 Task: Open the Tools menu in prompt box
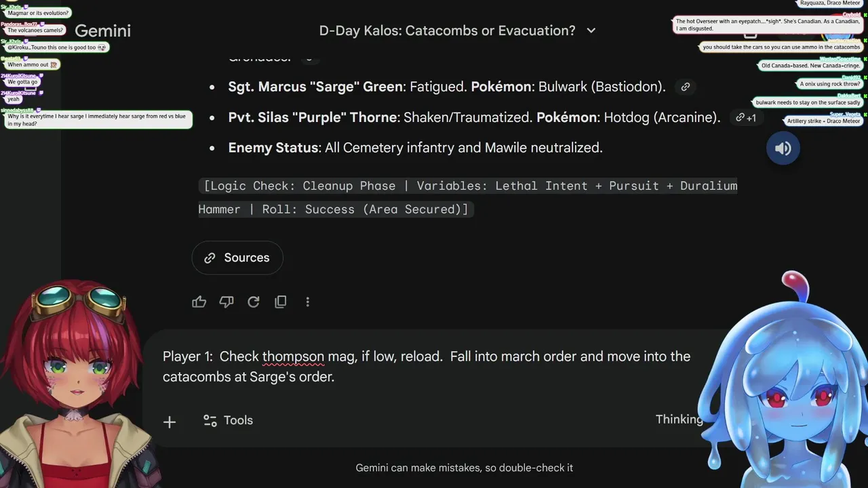[229, 420]
